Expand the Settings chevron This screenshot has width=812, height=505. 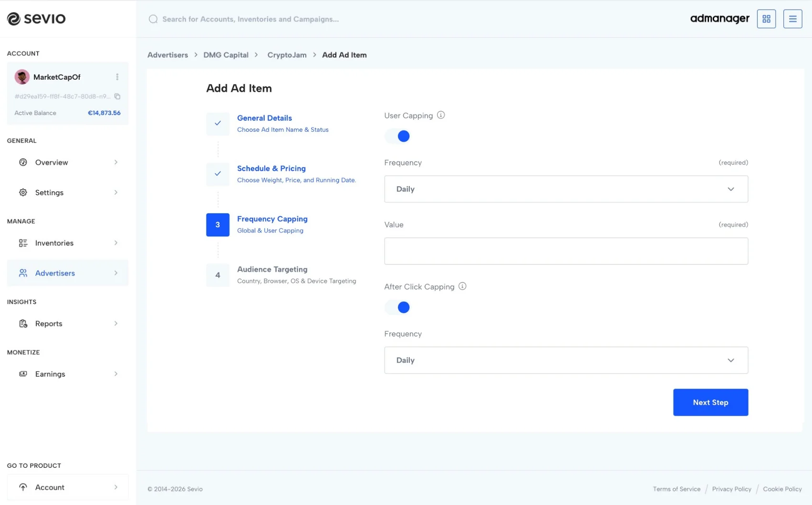tap(116, 192)
